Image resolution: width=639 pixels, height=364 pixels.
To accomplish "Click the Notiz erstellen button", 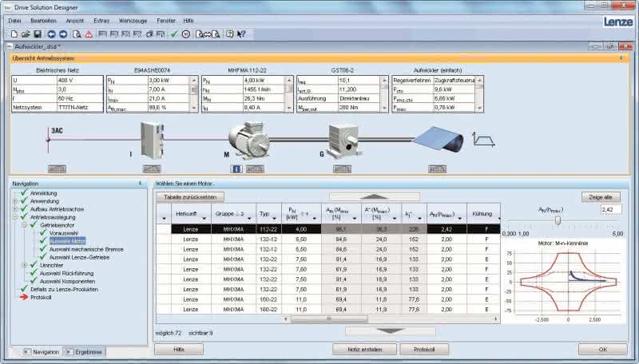I will (x=365, y=350).
